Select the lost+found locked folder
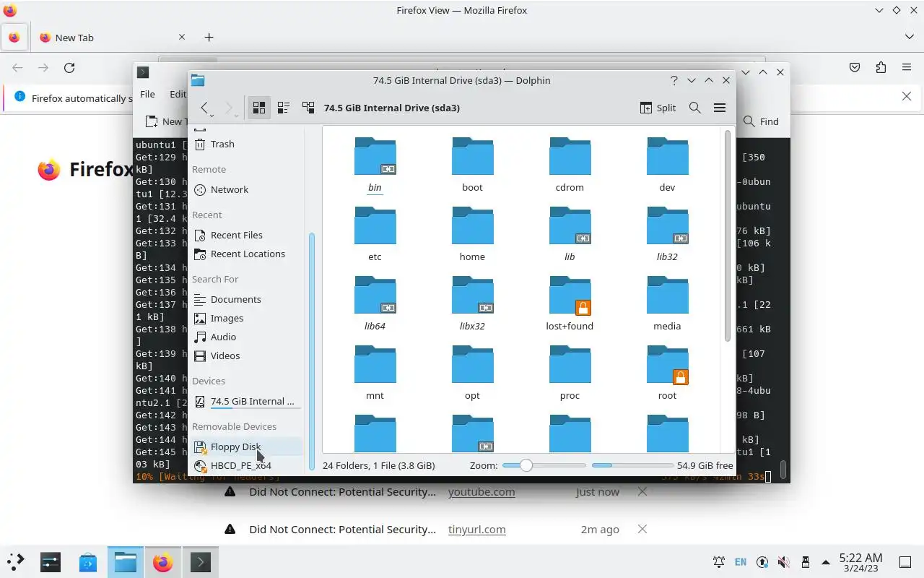Image resolution: width=924 pixels, height=578 pixels. (x=570, y=295)
